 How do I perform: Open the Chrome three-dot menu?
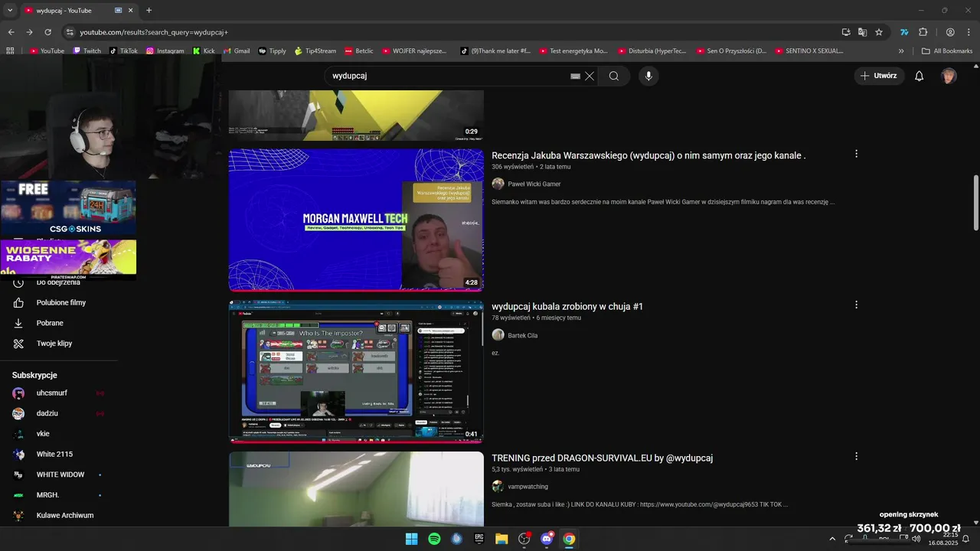pos(968,32)
